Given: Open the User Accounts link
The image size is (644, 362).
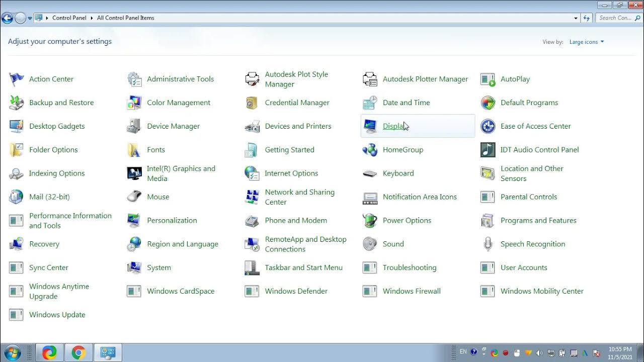Looking at the screenshot, I should pyautogui.click(x=524, y=268).
